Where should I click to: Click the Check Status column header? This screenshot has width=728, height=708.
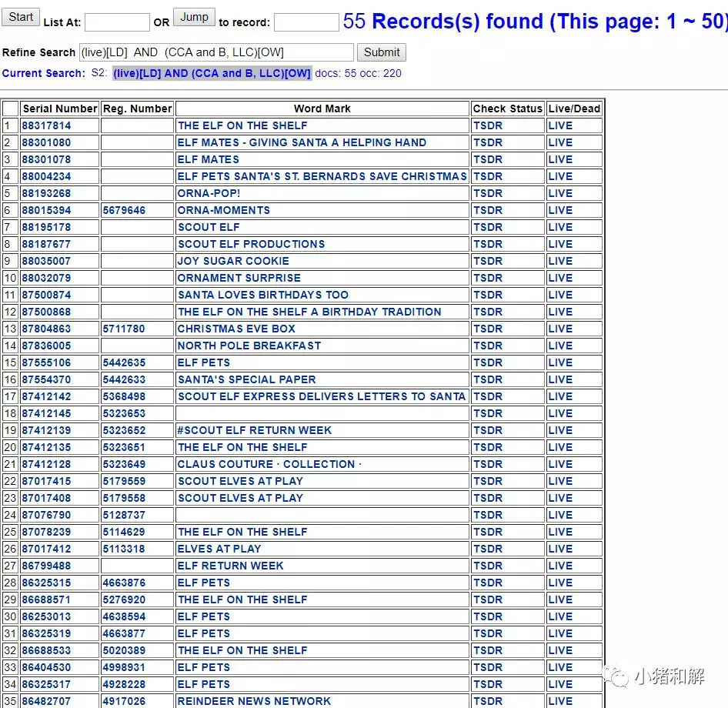[507, 109]
